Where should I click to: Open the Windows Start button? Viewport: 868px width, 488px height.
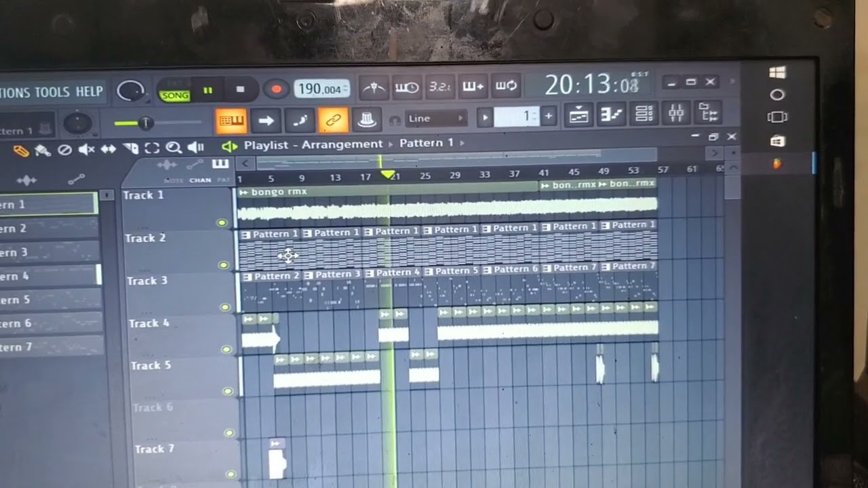pos(778,72)
